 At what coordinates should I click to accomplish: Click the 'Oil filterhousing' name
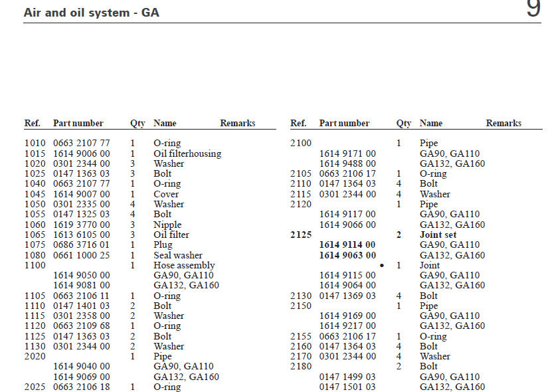point(187,153)
